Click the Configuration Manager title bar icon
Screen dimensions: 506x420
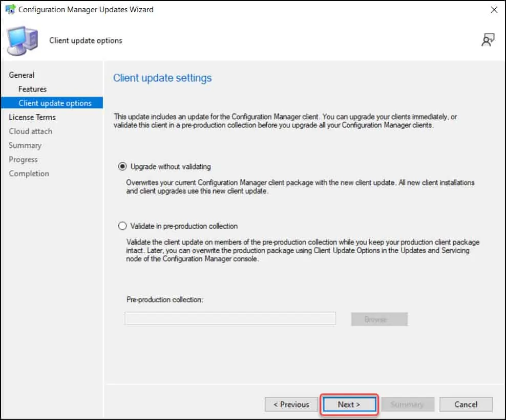[x=10, y=9]
